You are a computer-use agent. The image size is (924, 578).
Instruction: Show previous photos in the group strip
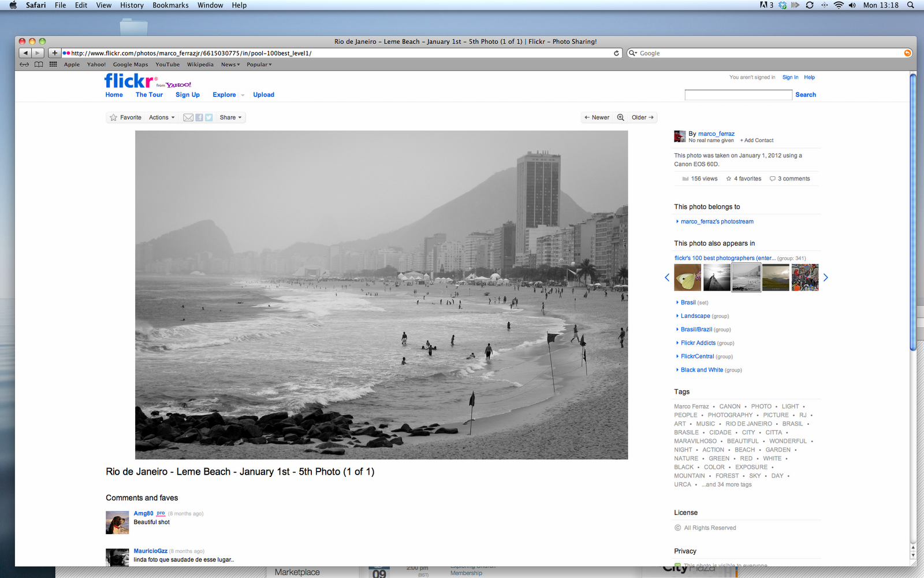point(667,277)
